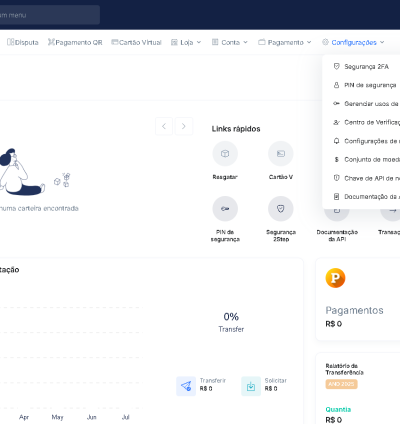Click shield icon beside Segurança 2FA
Viewport: 400px width, 424px height.
pos(336,66)
